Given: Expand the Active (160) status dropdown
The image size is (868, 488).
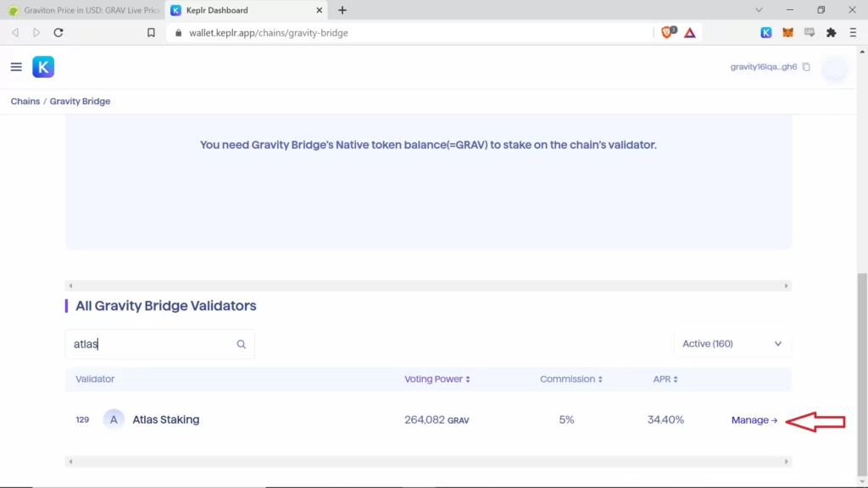Looking at the screenshot, I should pyautogui.click(x=732, y=344).
